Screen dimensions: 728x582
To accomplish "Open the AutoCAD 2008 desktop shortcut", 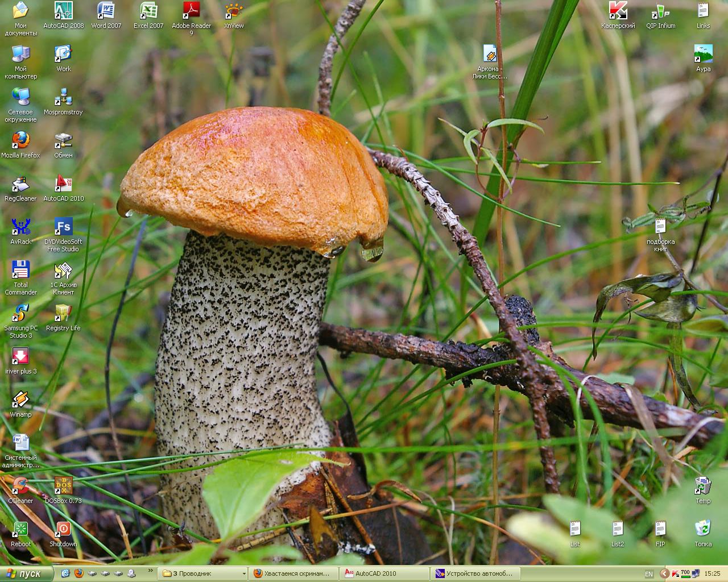I will [63, 11].
